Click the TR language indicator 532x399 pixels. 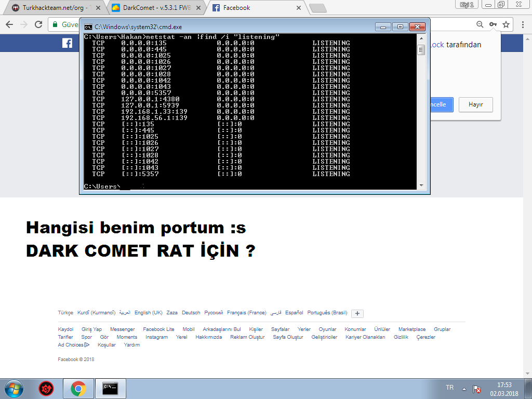(449, 388)
